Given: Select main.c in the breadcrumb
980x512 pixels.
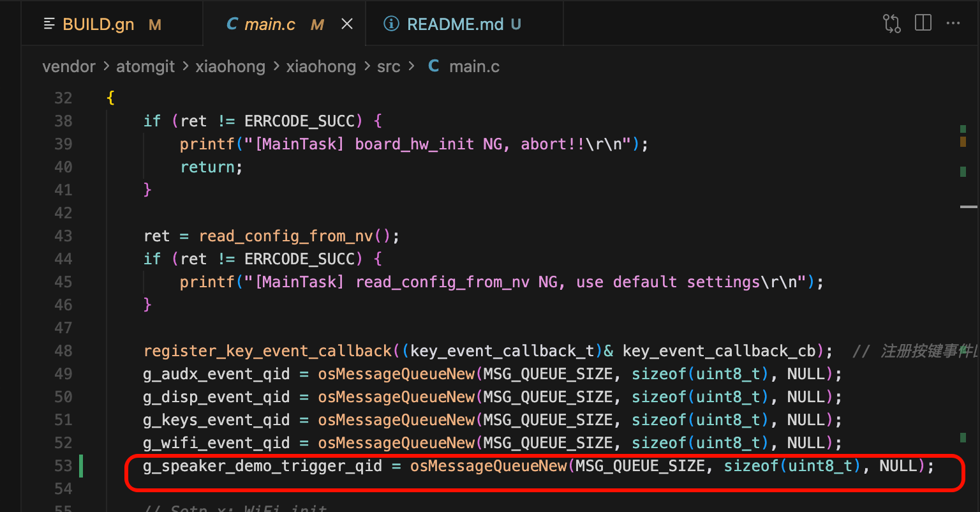Looking at the screenshot, I should click(x=474, y=66).
